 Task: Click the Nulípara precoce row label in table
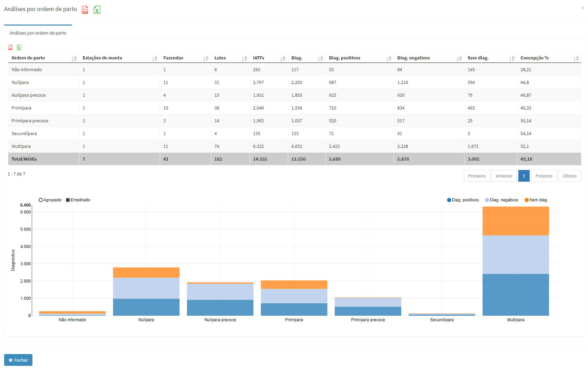click(28, 95)
